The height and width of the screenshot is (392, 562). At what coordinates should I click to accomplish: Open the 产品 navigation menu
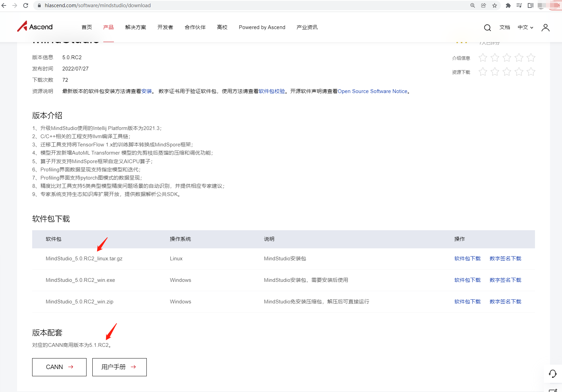108,27
